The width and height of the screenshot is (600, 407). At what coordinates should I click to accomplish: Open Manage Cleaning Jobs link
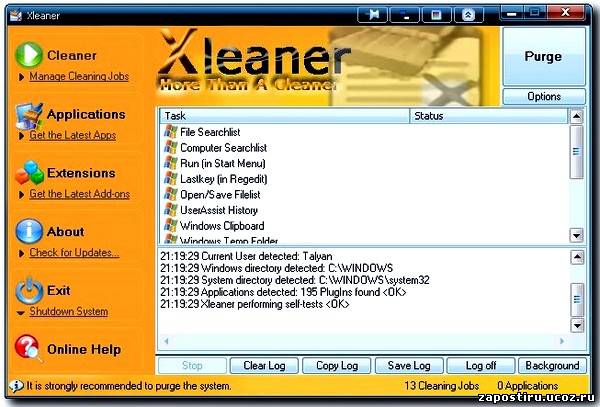(79, 77)
